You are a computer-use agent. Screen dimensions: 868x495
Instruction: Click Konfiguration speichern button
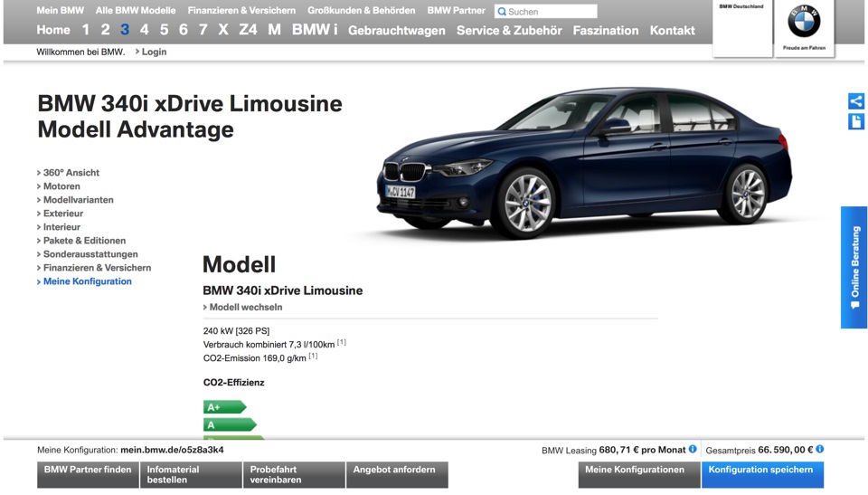click(x=762, y=474)
